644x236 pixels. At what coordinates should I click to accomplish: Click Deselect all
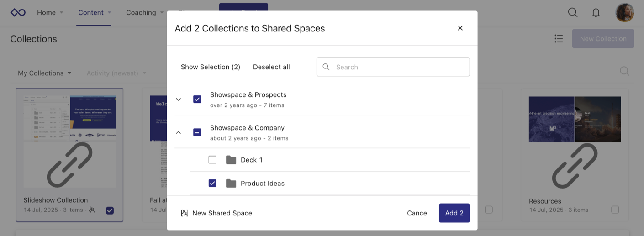(x=271, y=67)
